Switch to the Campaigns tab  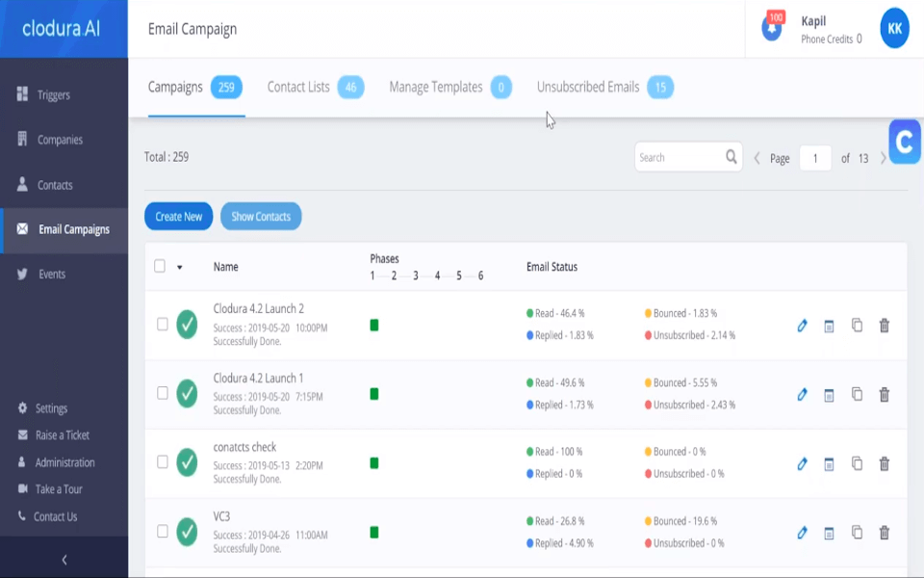[x=195, y=88]
